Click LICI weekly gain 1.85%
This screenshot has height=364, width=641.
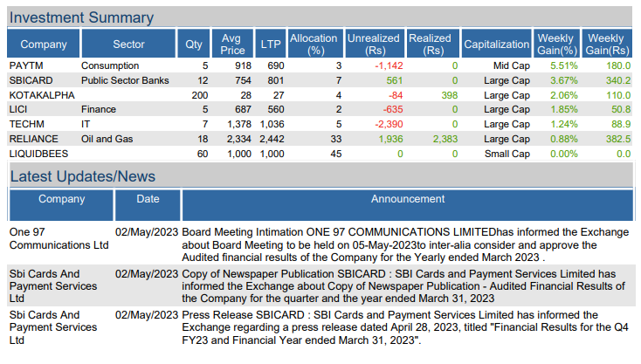pyautogui.click(x=564, y=109)
